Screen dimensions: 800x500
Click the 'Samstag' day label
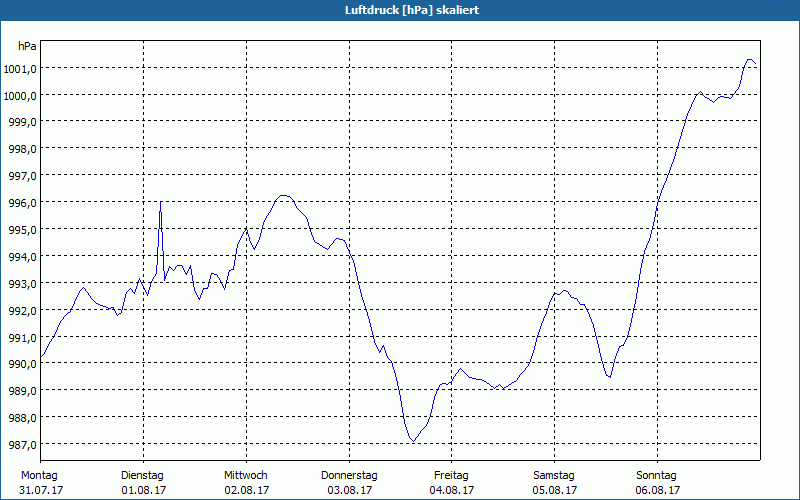554,475
